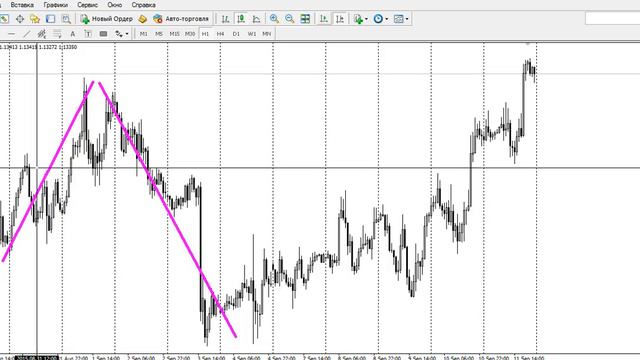Launch MetaEditor from toolbar icon

[142, 19]
